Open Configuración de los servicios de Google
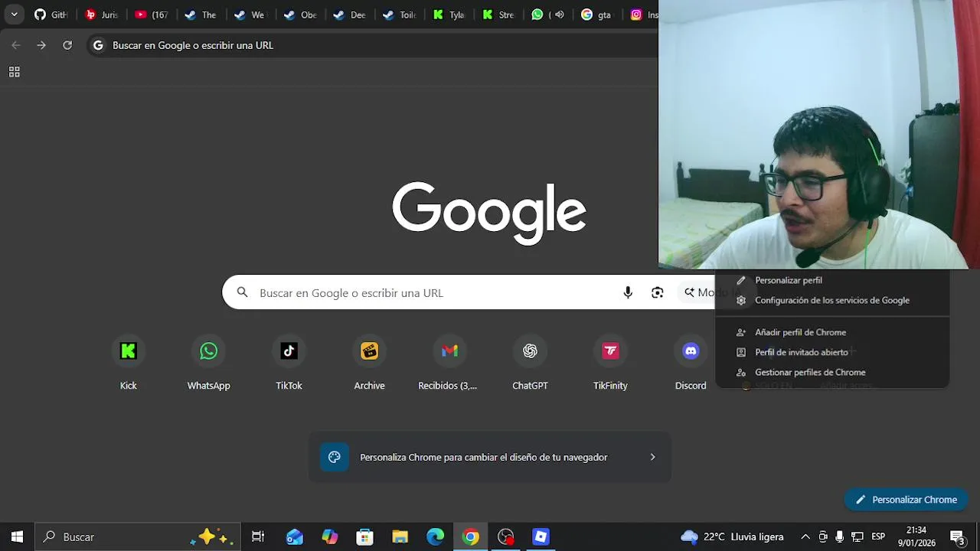Viewport: 980px width, 551px height. [x=832, y=300]
